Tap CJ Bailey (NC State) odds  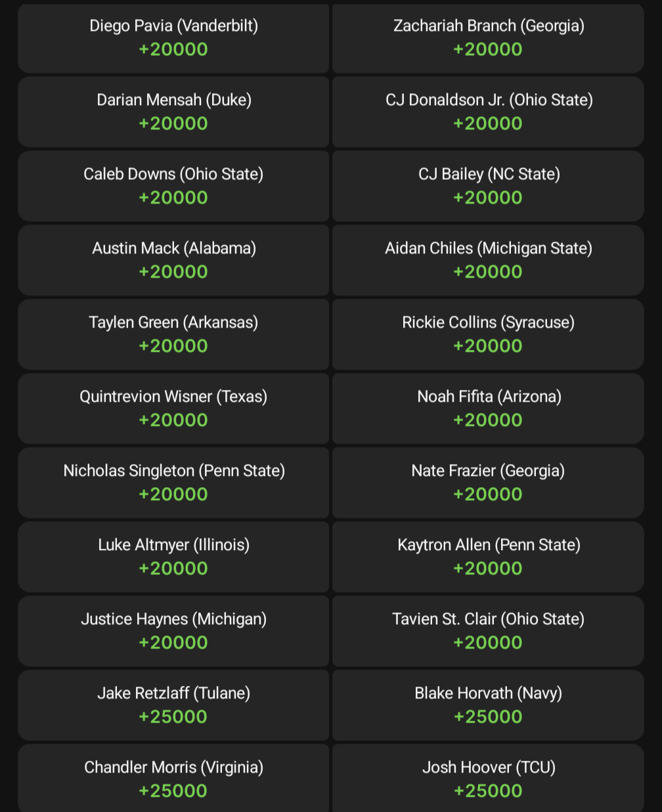(x=488, y=186)
